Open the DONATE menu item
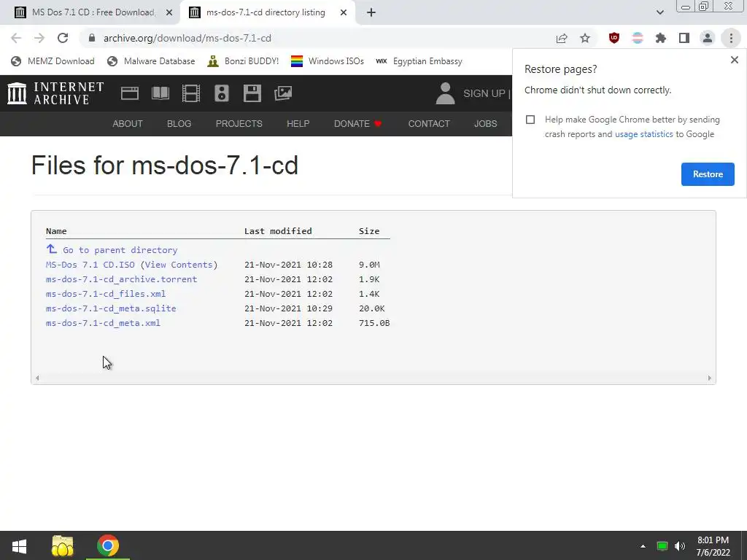This screenshot has width=747, height=560. click(x=357, y=124)
